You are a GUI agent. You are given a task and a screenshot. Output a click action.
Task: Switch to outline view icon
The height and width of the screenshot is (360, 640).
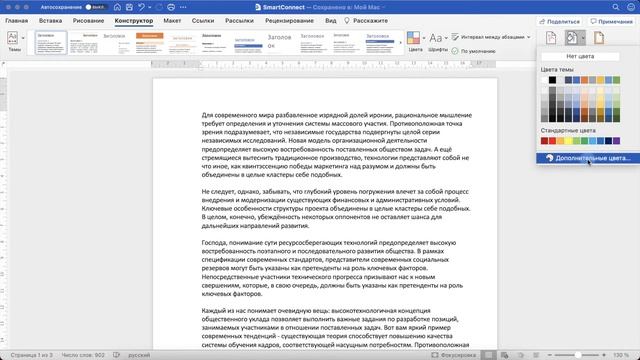520,355
